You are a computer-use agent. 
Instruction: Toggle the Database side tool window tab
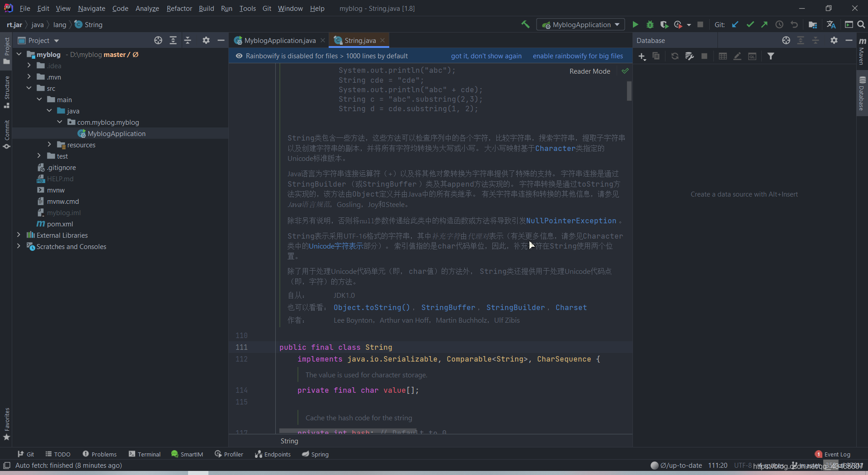pos(862,94)
